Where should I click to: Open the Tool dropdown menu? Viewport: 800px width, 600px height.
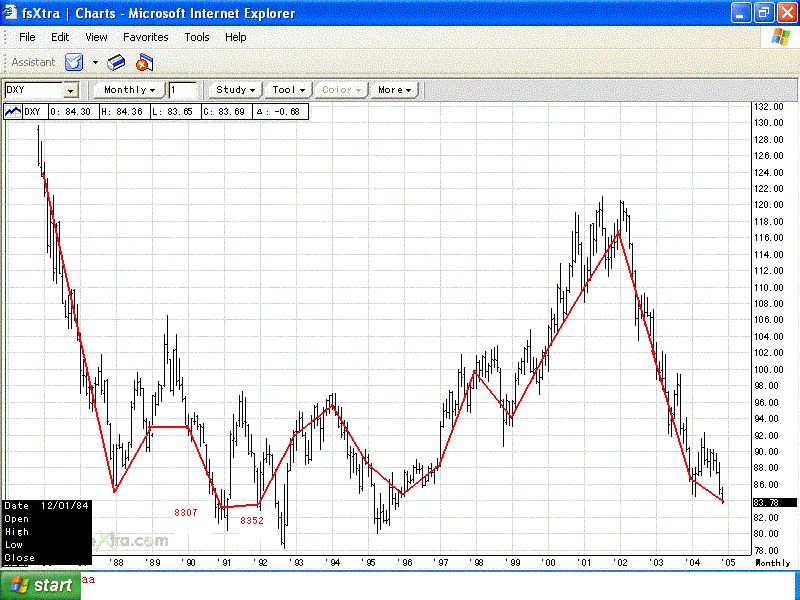[x=288, y=90]
